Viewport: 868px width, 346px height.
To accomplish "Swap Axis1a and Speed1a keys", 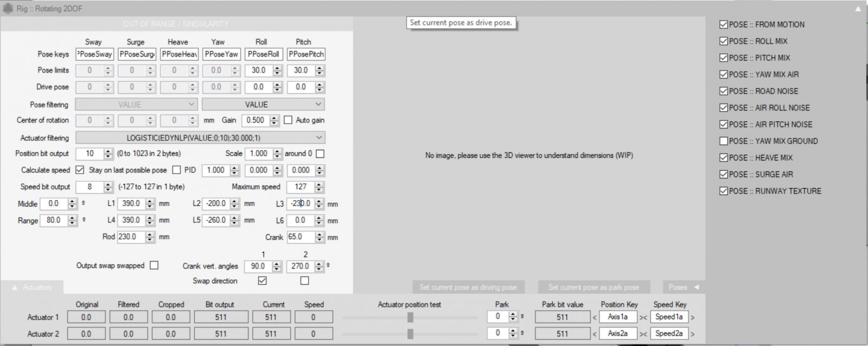I will 643,318.
